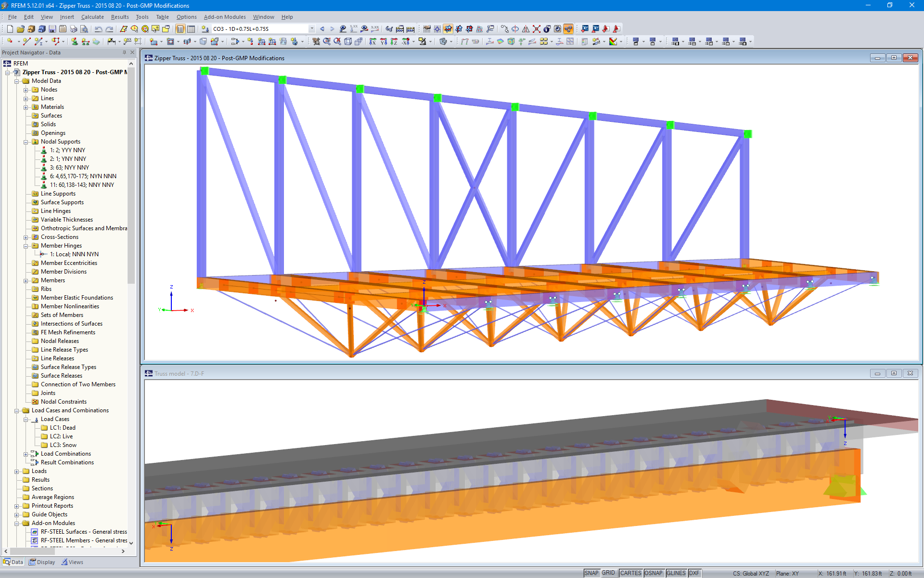Toggle SNAP in status bar
Screen dimensions: 924x578
tap(591, 573)
